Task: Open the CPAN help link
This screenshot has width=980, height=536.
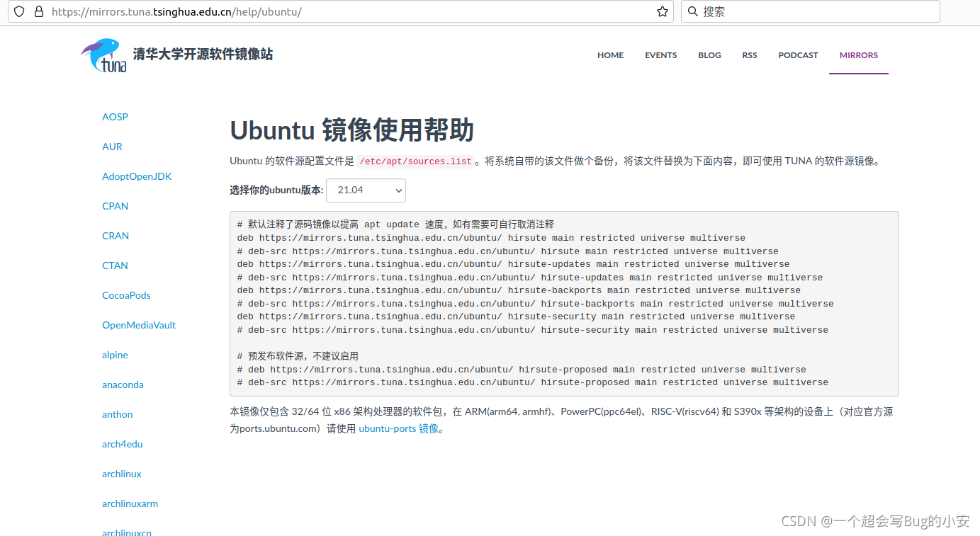Action: point(115,206)
